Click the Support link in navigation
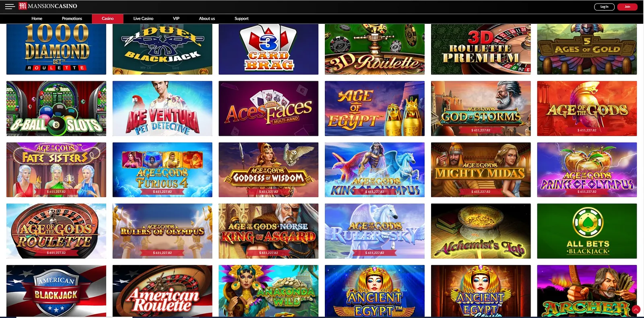The height and width of the screenshot is (318, 644). tap(242, 18)
